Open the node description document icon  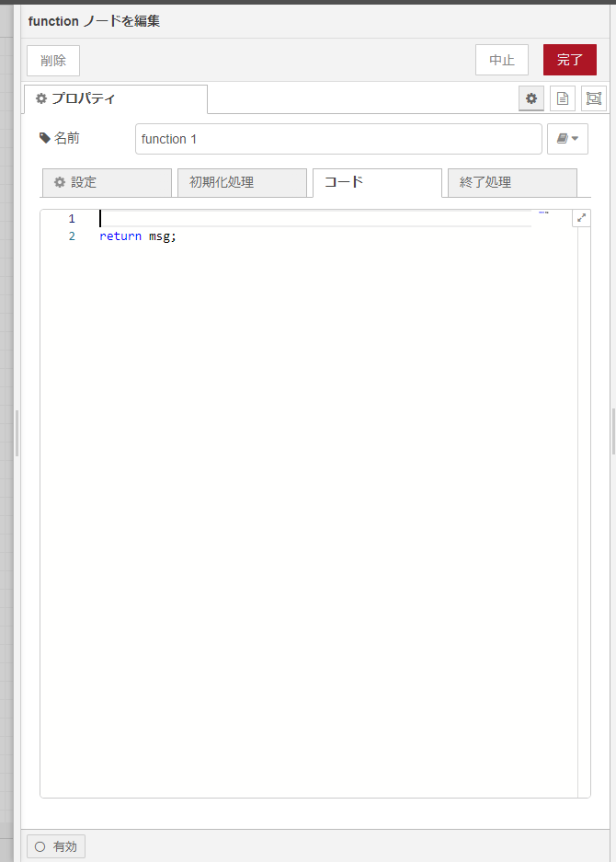(x=563, y=98)
